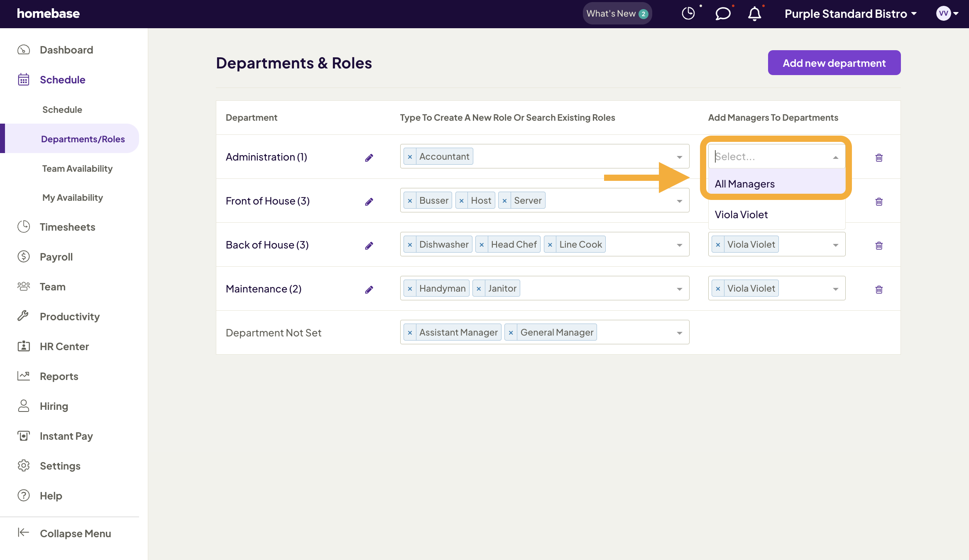Viewport: 969px width, 560px height.
Task: Open Team Availability sub-menu item
Action: [77, 168]
